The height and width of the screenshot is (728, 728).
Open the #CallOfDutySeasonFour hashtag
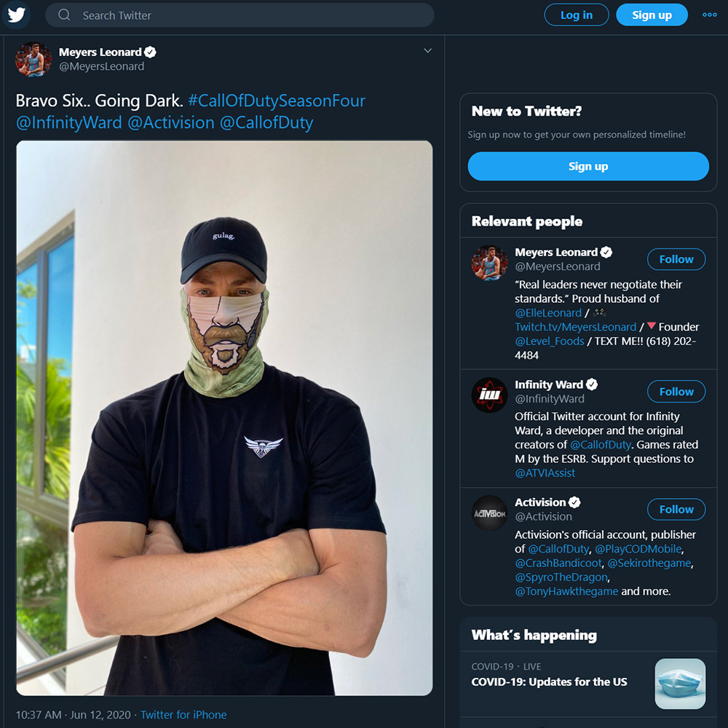[x=277, y=100]
